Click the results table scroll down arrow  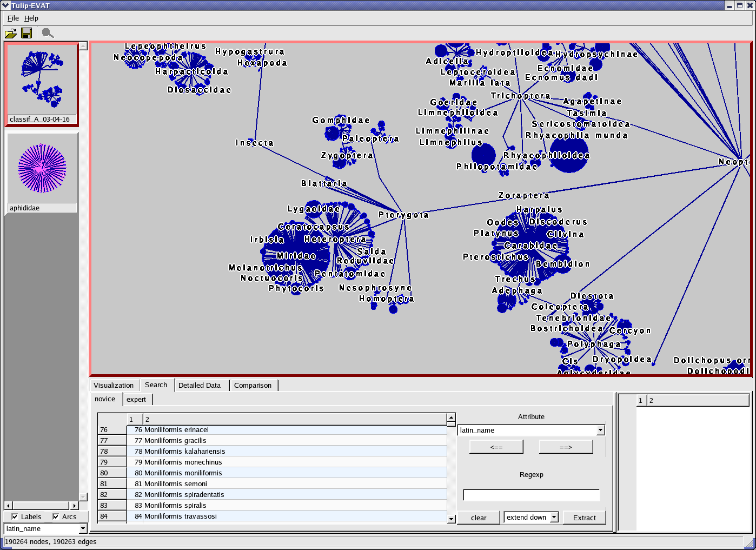point(452,519)
